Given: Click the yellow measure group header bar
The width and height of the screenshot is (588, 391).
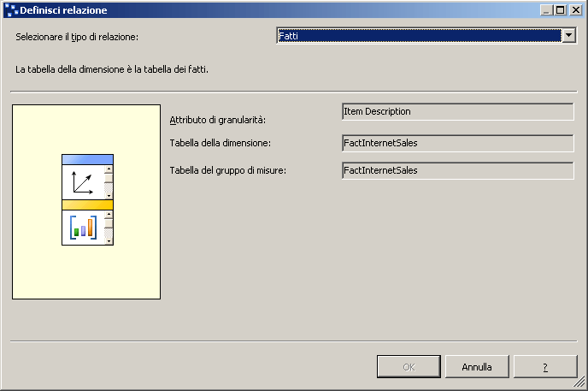Looking at the screenshot, I should [87, 204].
